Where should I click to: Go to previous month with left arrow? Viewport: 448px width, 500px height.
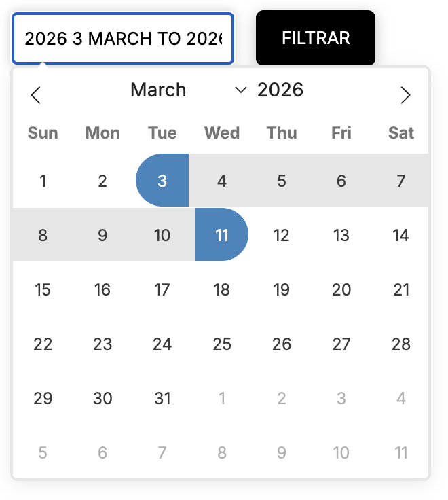coord(37,95)
